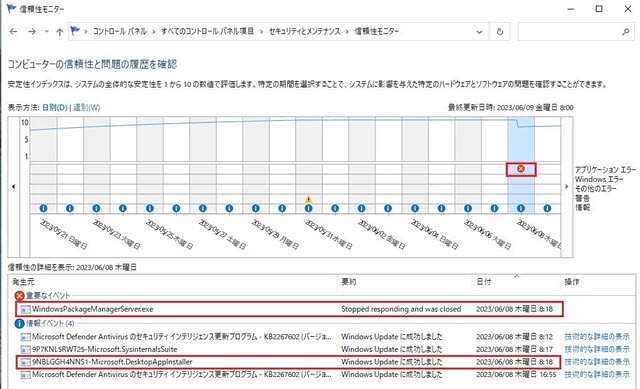Open the address bar history dropdown
The image size is (640, 389).
click(x=479, y=32)
